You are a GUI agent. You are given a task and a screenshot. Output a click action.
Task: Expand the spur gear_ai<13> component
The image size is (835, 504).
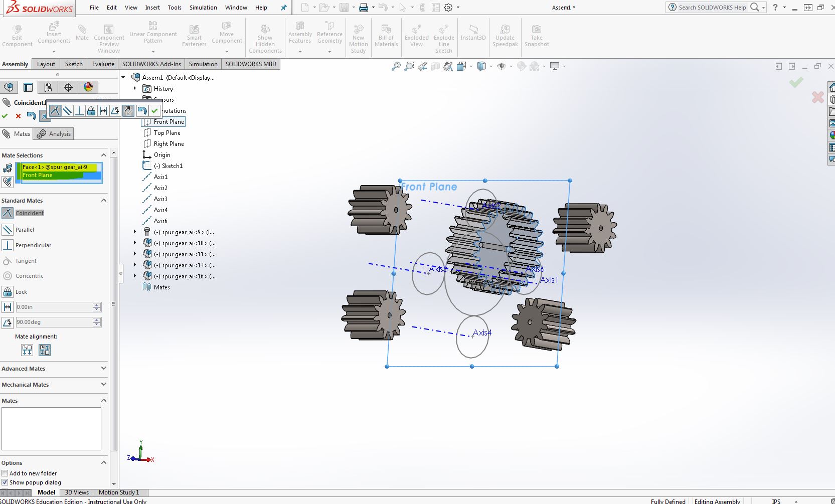click(x=135, y=265)
